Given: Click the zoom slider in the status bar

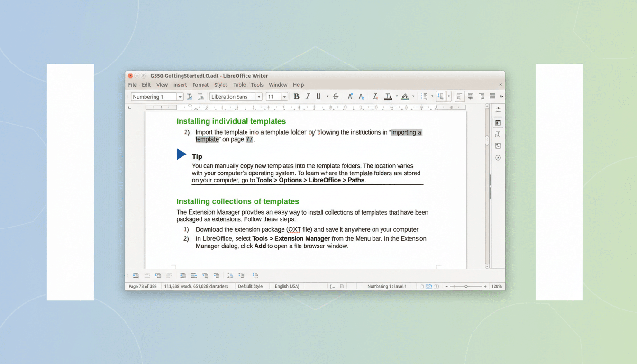Looking at the screenshot, I should 466,286.
